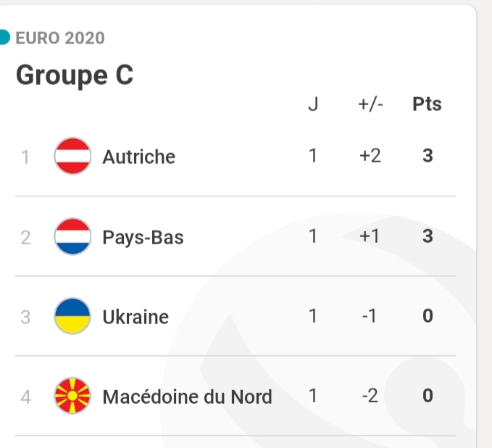Click the Netherlands flag icon
The height and width of the screenshot is (448, 492).
(x=72, y=236)
